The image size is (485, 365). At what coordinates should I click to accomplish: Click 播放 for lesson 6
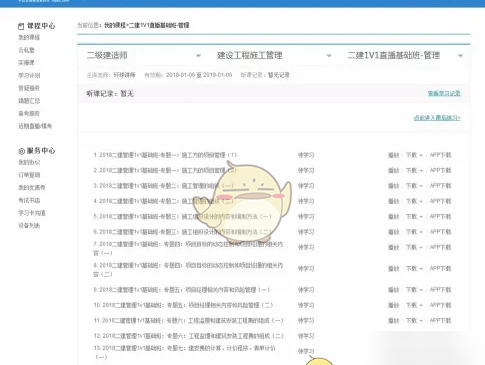(x=394, y=232)
